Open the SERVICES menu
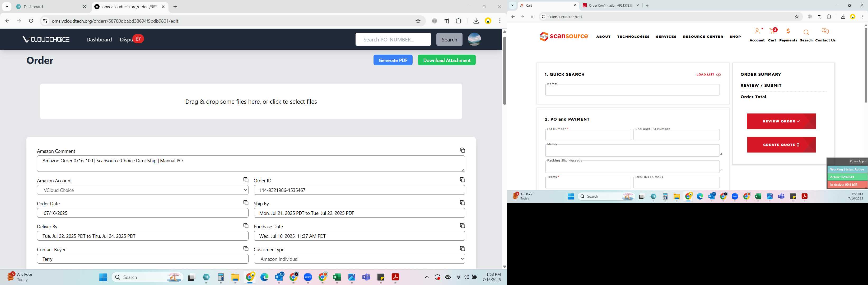868x285 pixels. point(666,37)
